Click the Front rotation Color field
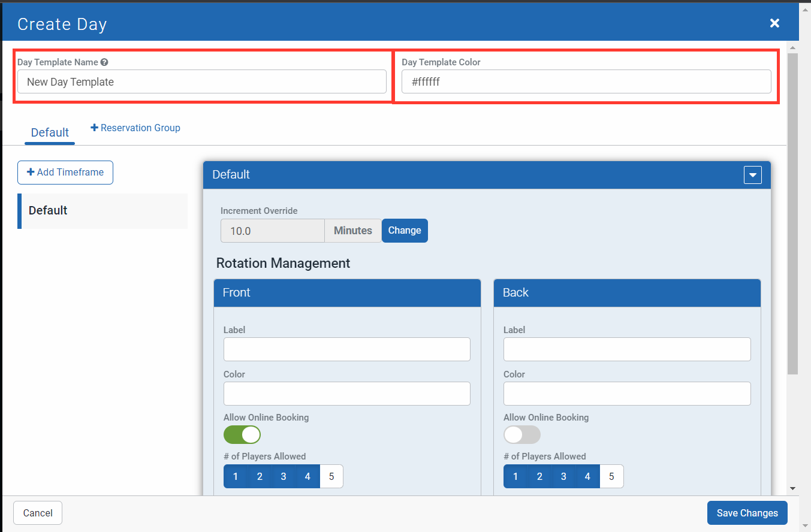This screenshot has height=532, width=811. (346, 394)
